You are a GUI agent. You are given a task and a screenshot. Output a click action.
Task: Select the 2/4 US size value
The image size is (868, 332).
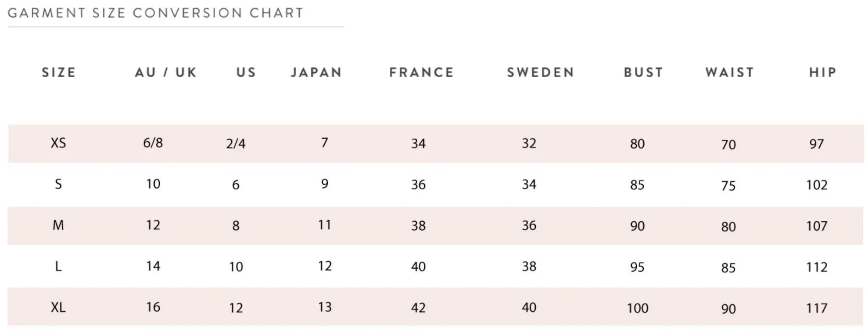pyautogui.click(x=236, y=144)
